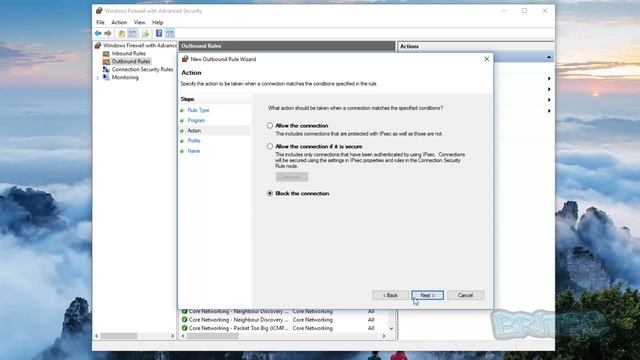Open the Action menu
Image resolution: width=640 pixels, height=360 pixels.
pos(119,22)
